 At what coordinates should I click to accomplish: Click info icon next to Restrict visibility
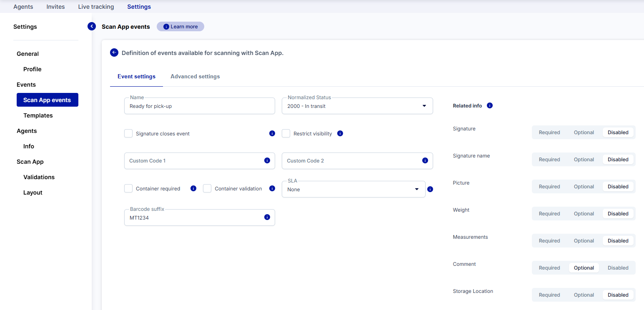point(340,133)
